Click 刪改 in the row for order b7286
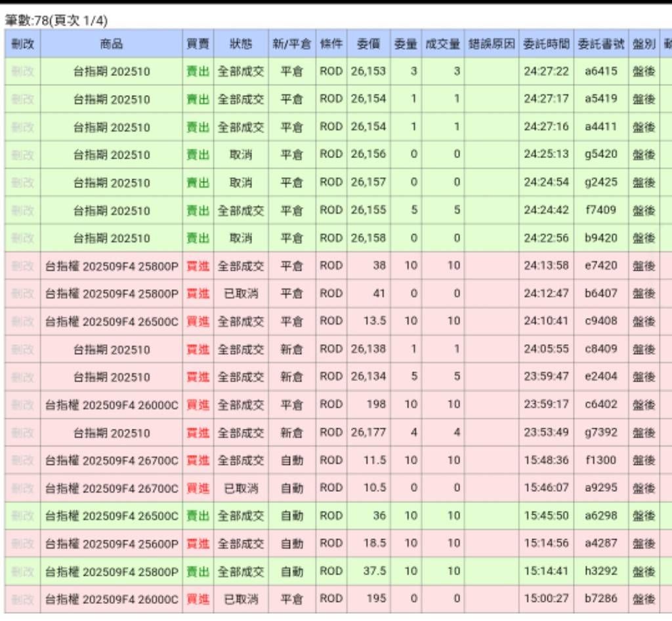The image size is (672, 621). [x=22, y=599]
